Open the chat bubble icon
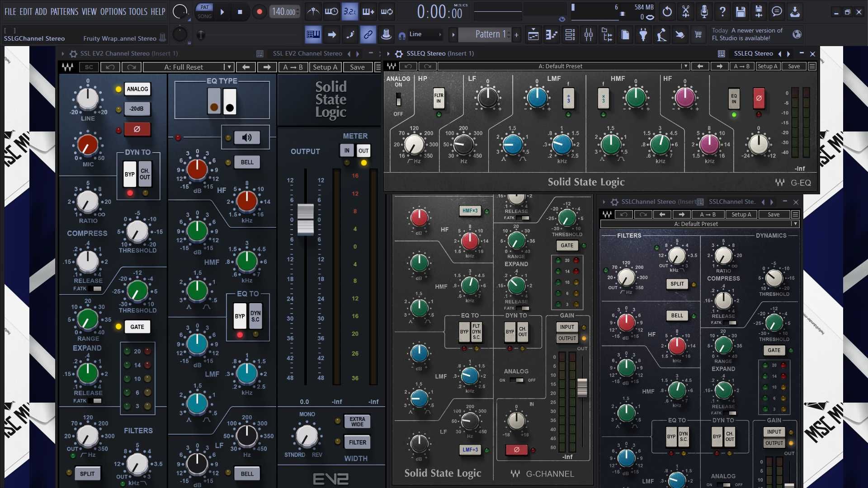868x488 pixels. point(777,12)
